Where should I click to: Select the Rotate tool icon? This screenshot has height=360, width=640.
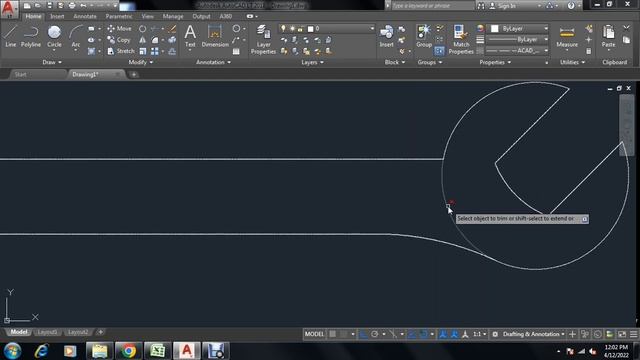(x=142, y=29)
